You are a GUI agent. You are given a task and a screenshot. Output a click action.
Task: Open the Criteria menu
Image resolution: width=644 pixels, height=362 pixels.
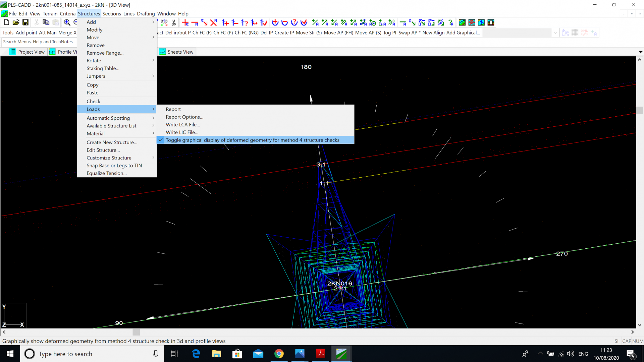[67, 14]
